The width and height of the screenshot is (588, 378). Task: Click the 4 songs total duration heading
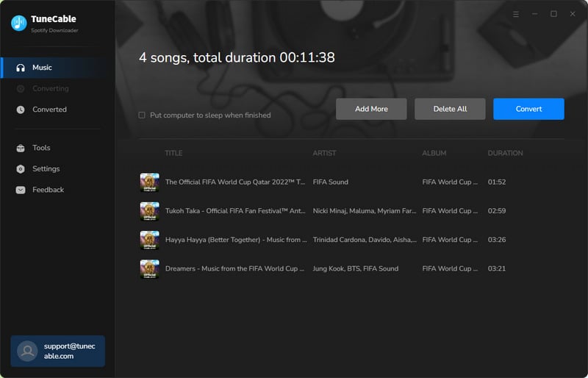click(x=237, y=57)
